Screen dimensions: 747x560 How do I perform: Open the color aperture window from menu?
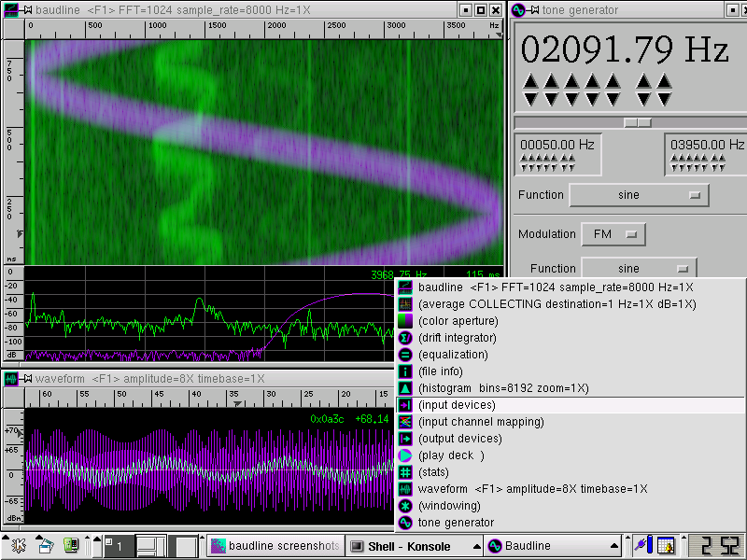coord(458,321)
